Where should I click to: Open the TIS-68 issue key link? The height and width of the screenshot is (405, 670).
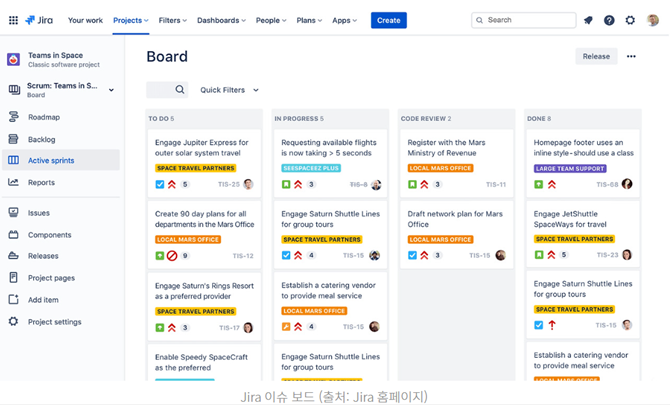click(x=607, y=185)
